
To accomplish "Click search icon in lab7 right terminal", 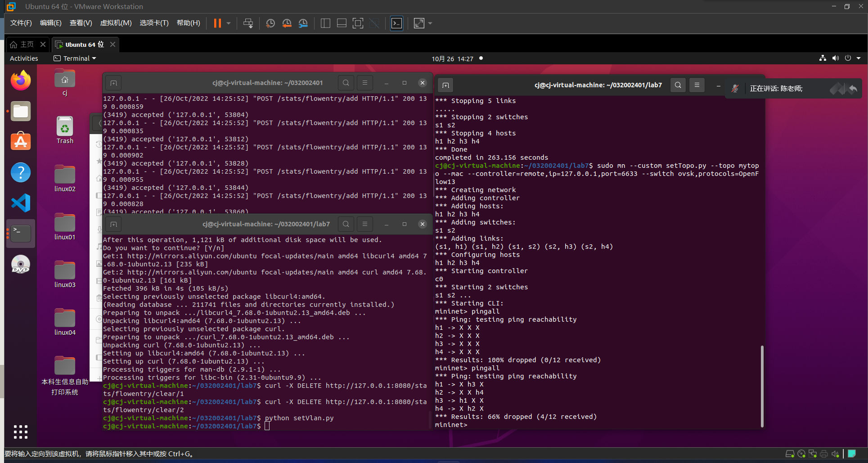I will (678, 85).
